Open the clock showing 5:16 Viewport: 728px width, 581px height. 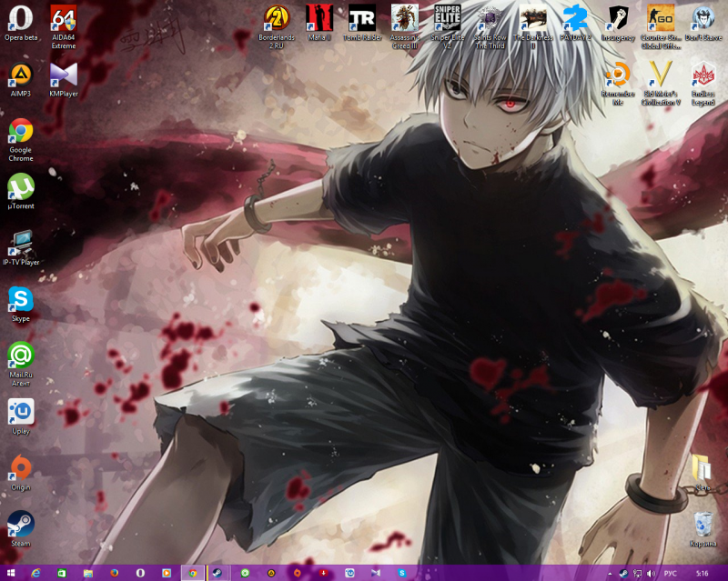702,574
